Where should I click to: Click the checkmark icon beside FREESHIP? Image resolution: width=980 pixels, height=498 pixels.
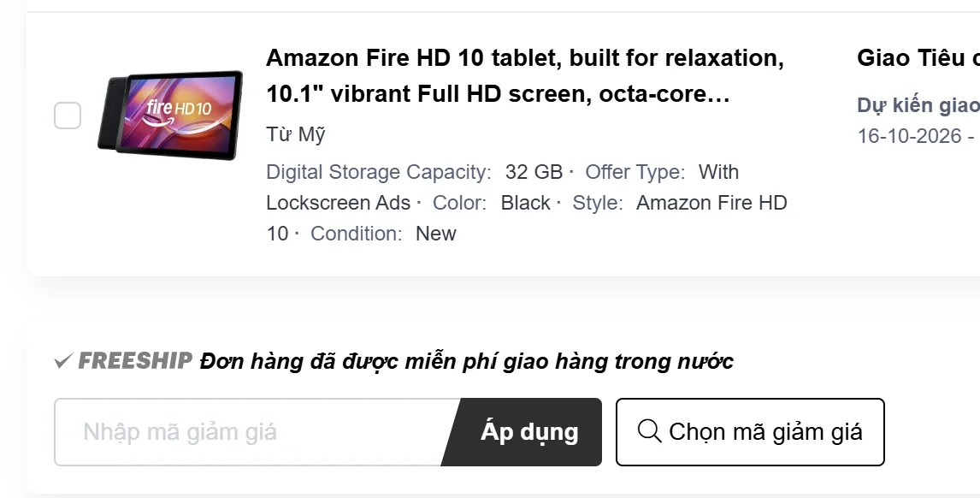(x=64, y=361)
